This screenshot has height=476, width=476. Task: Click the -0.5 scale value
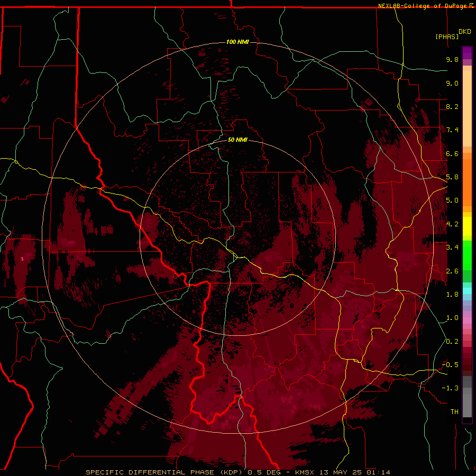click(x=450, y=365)
